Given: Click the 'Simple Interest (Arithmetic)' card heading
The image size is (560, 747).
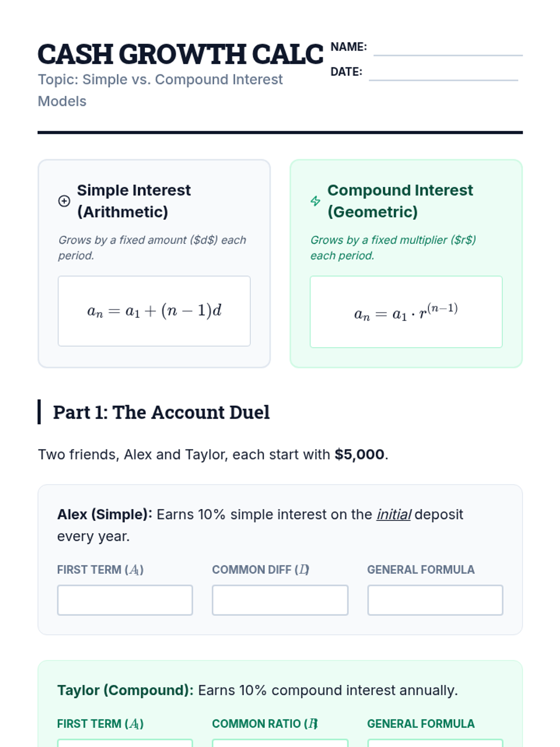Looking at the screenshot, I should click(x=133, y=201).
